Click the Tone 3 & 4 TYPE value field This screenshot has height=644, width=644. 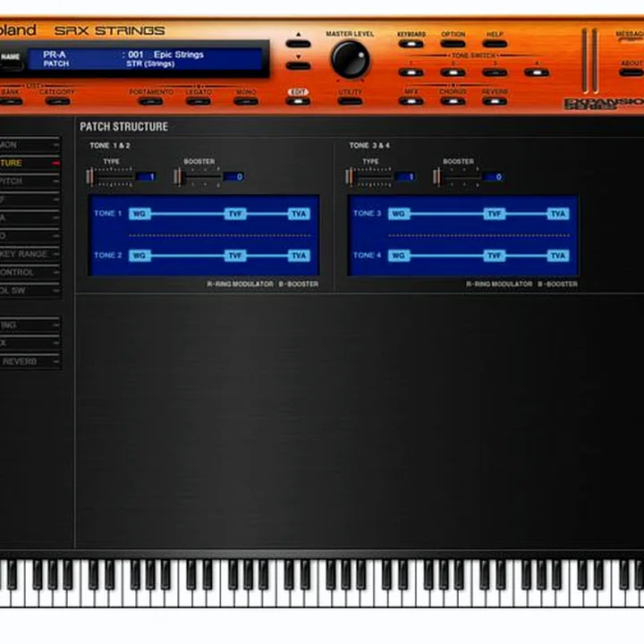click(x=405, y=177)
